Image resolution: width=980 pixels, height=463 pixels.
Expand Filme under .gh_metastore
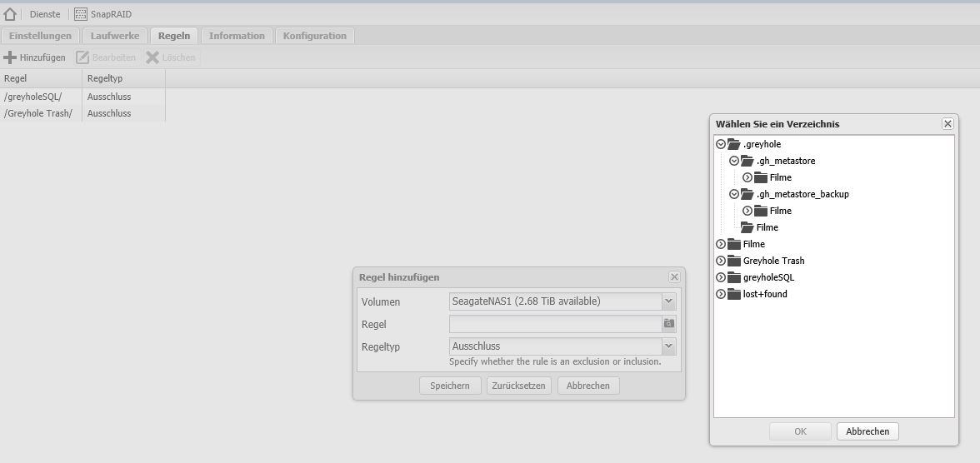pos(747,177)
